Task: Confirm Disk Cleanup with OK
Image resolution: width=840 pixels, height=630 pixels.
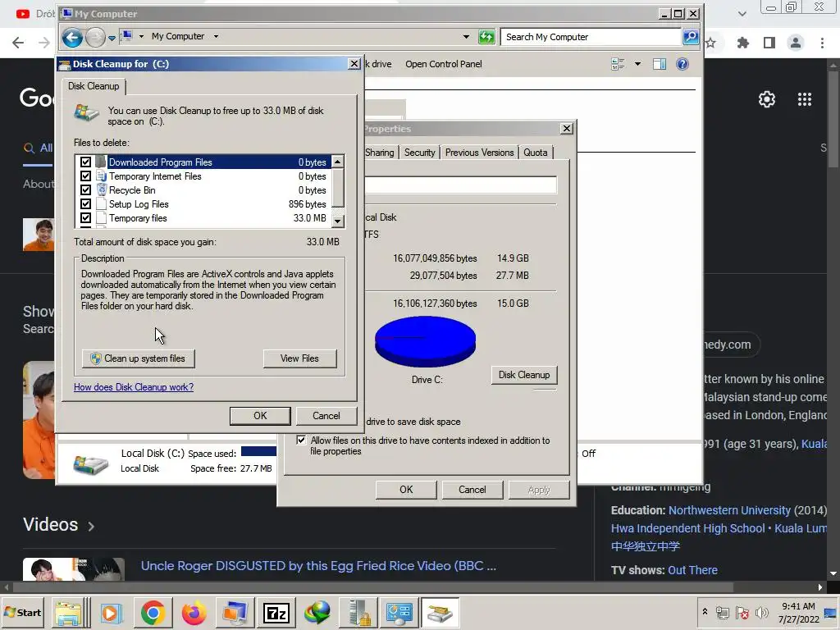Action: pos(260,416)
